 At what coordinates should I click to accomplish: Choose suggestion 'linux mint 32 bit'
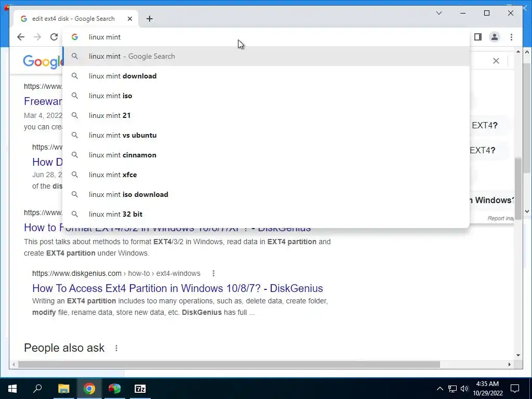pos(266,214)
